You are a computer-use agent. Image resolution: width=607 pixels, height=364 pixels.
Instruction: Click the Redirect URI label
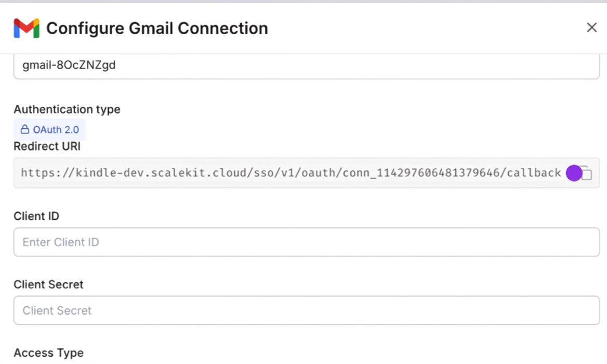point(47,146)
